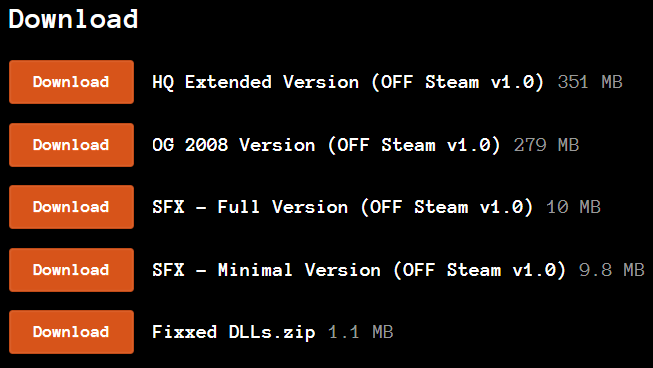Click the 9.8 MB file size label
Image resolution: width=653 pixels, height=368 pixels.
(612, 270)
